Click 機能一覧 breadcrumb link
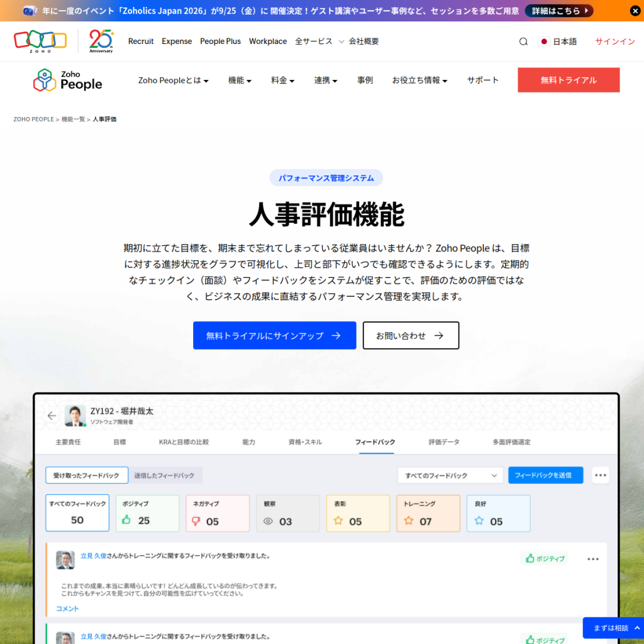Screen dimensions: 644x644 [x=73, y=119]
